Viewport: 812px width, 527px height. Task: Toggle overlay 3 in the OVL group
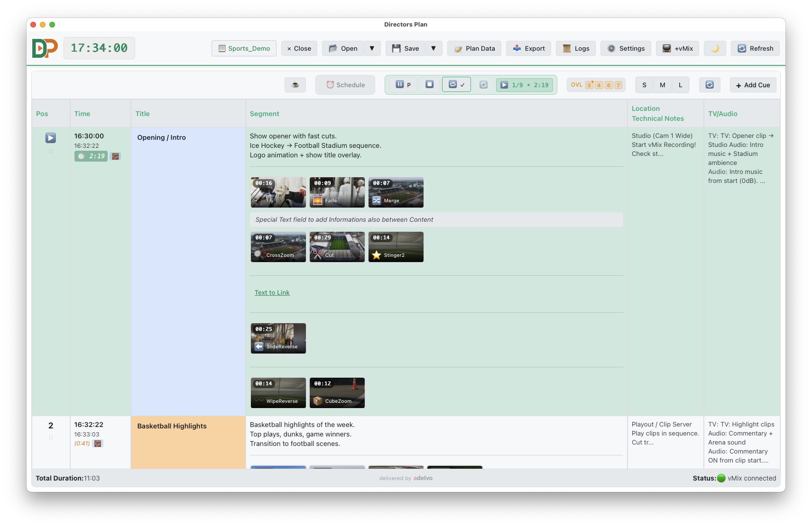tap(589, 84)
